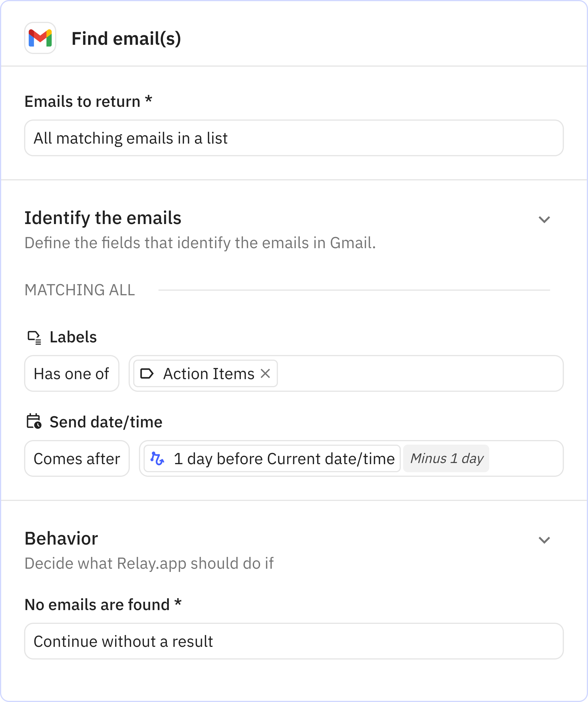Viewport: 588px width, 702px height.
Task: Click the blue dynamic data icon
Action: [x=157, y=458]
